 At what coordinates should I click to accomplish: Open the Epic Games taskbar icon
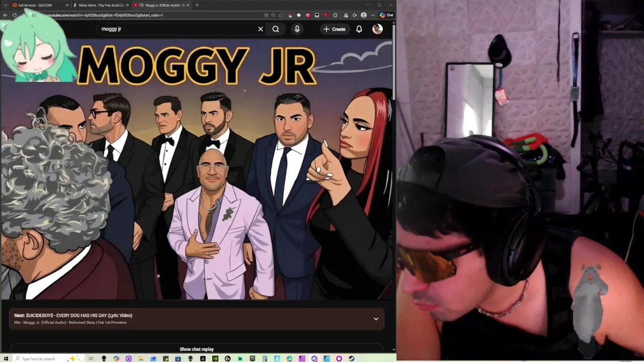tap(252, 358)
